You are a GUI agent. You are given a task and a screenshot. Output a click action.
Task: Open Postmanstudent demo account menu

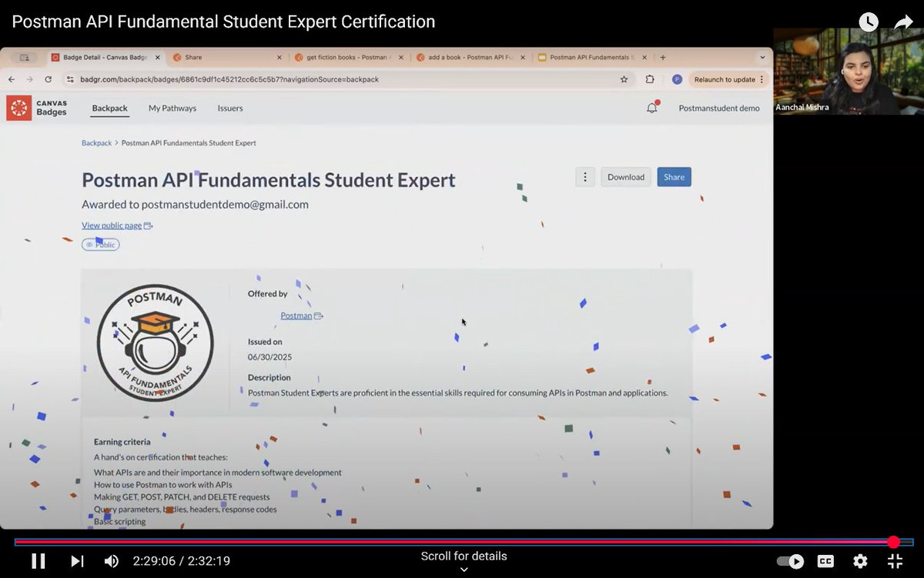719,109
